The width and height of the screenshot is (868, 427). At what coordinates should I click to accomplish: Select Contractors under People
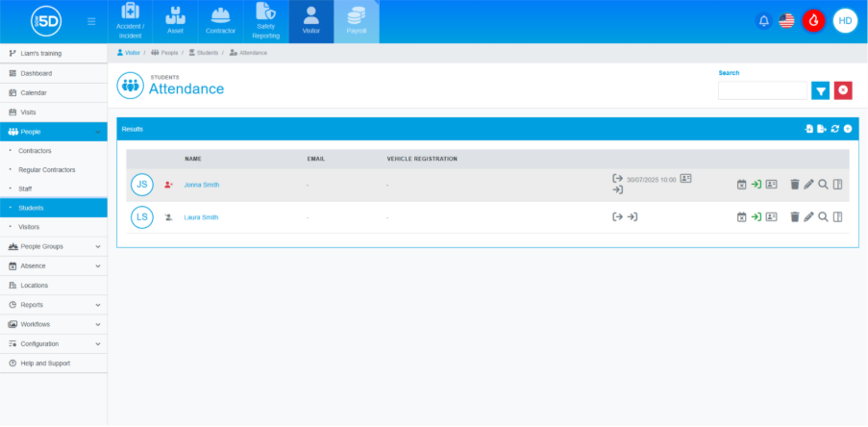point(54,151)
